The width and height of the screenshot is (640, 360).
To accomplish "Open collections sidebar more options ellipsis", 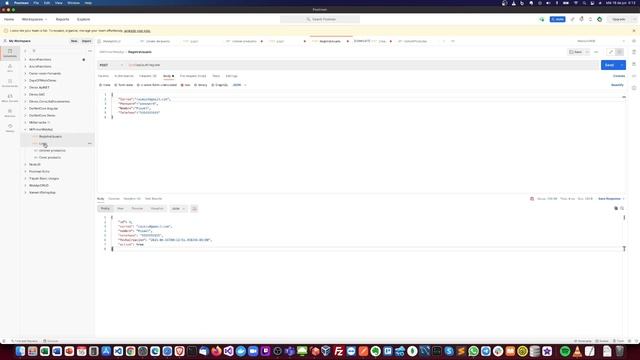I will 90,51.
